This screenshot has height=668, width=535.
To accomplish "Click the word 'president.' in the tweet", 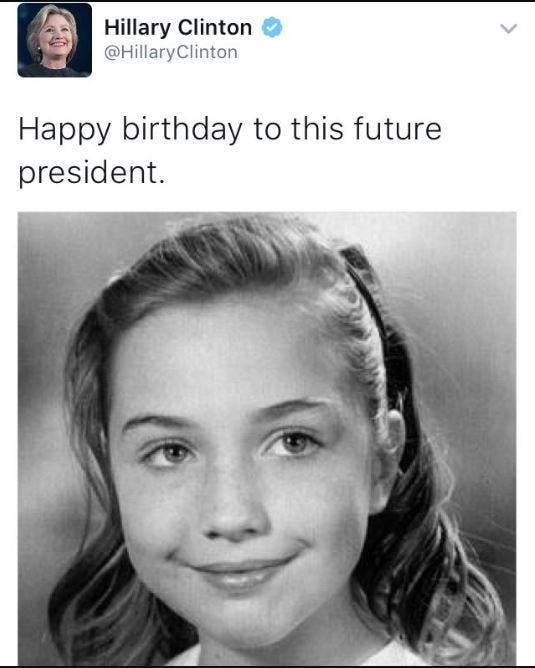I will [x=91, y=173].
